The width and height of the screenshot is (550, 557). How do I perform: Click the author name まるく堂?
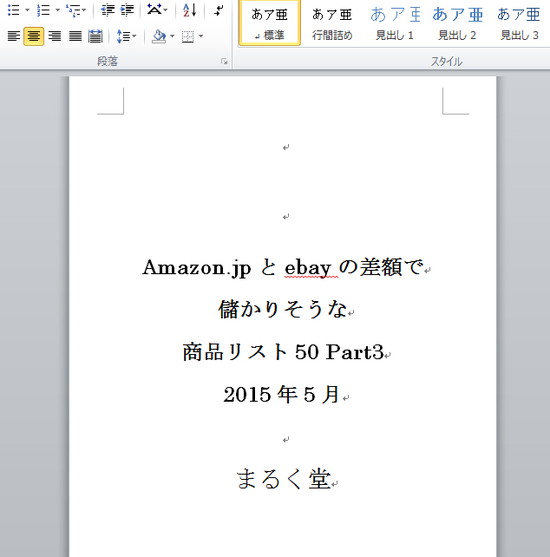point(284,479)
